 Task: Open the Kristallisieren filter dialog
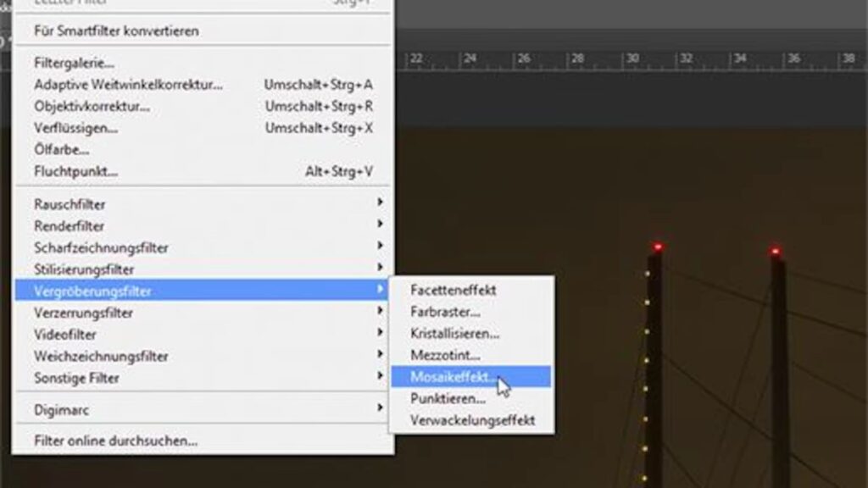coord(454,334)
